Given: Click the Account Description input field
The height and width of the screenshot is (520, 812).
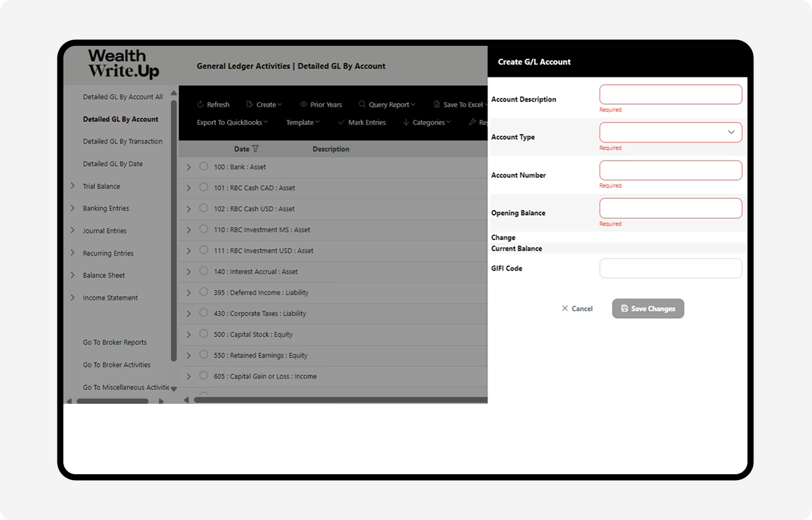Looking at the screenshot, I should 671,94.
